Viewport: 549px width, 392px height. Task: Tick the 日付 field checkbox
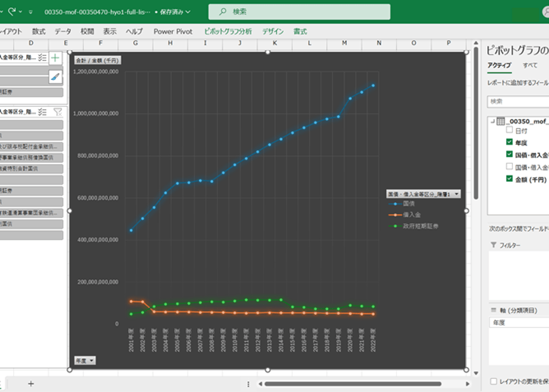pos(509,130)
